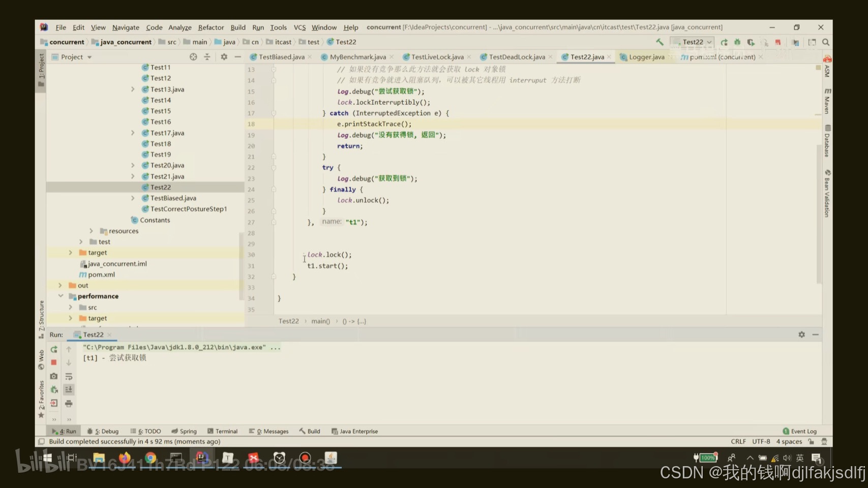Open Windows Start button
Image resolution: width=868 pixels, height=488 pixels.
click(47, 458)
